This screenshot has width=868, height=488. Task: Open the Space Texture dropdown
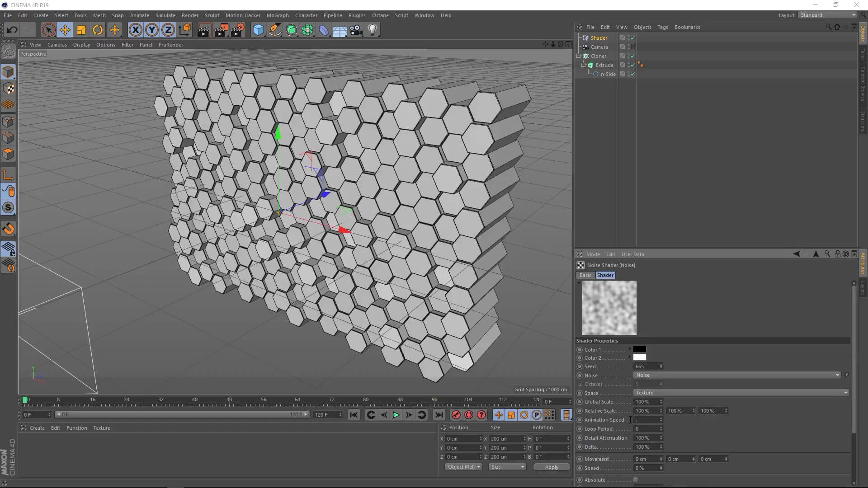click(x=741, y=393)
